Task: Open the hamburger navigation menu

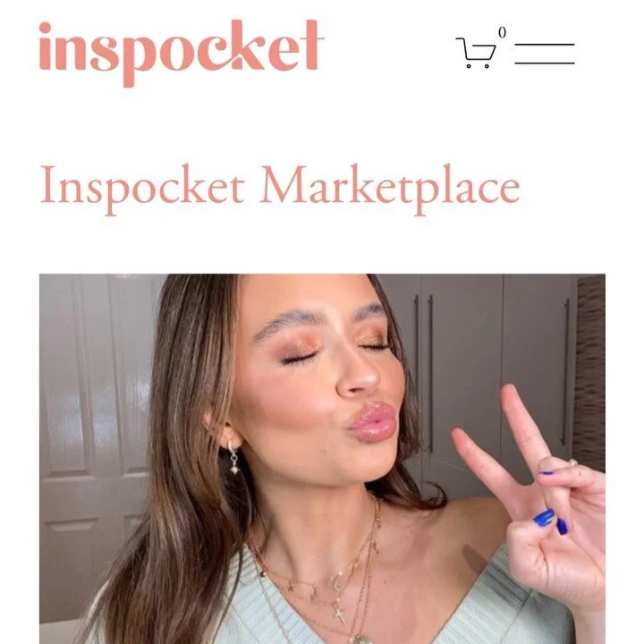Action: tap(545, 54)
